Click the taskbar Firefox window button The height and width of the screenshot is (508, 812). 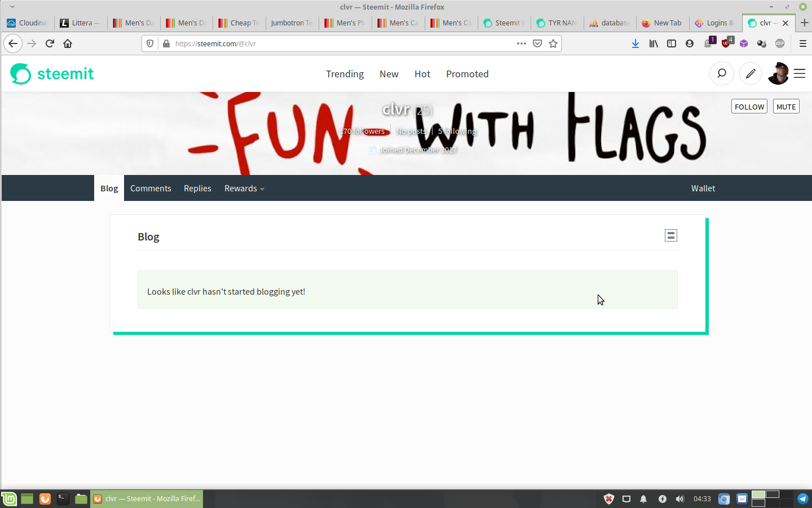(147, 499)
